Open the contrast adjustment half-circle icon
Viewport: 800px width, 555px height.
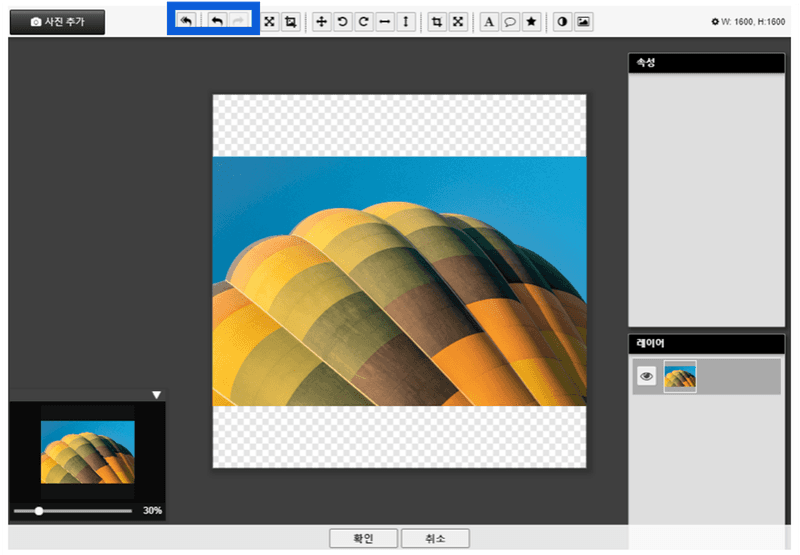(x=563, y=21)
